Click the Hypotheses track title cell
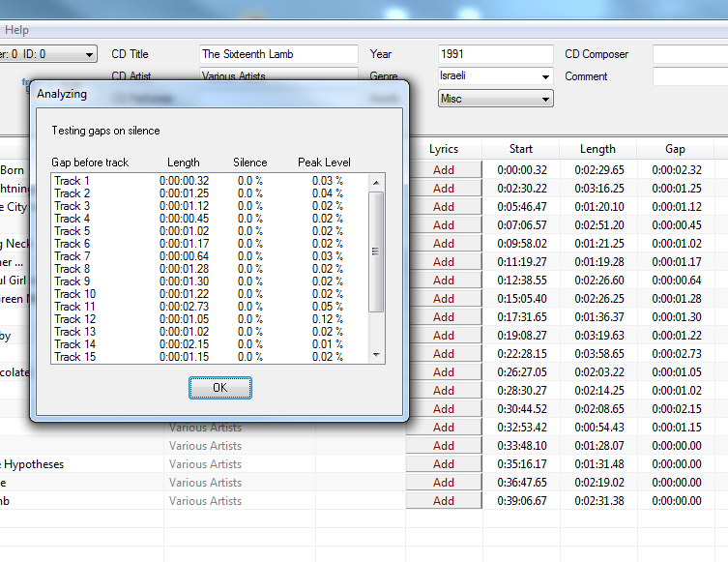The image size is (728, 562). 81,464
